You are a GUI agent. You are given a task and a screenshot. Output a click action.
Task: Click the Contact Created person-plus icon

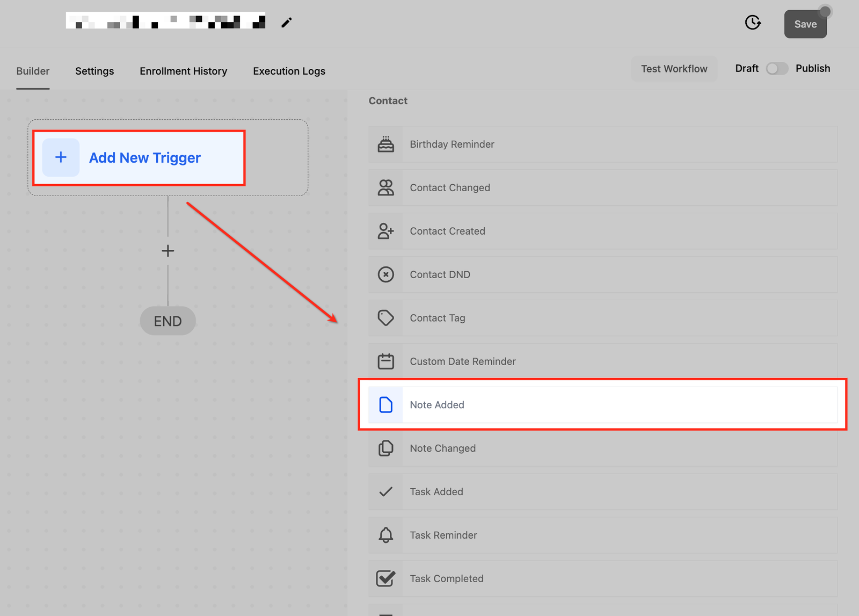point(385,231)
